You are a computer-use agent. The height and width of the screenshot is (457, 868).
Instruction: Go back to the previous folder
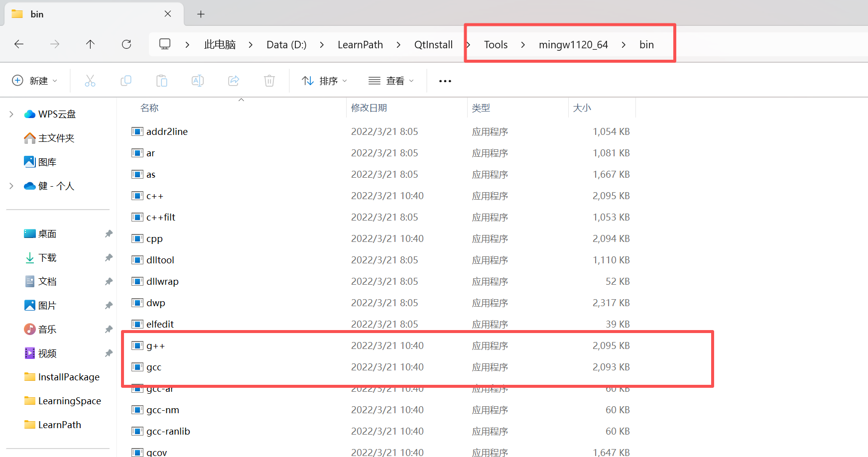pos(19,44)
